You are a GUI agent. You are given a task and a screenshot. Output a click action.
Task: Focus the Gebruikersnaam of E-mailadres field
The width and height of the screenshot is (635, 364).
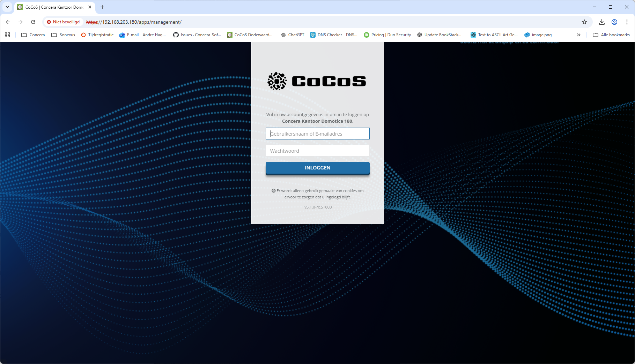point(317,134)
